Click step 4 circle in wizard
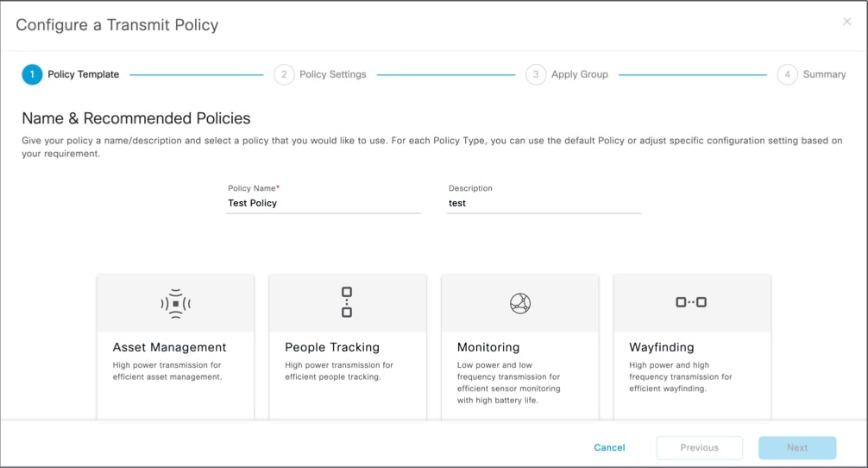The image size is (868, 468). click(x=787, y=74)
